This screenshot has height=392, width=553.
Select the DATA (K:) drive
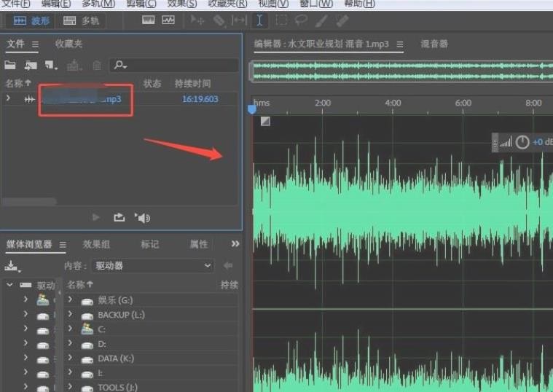116,358
